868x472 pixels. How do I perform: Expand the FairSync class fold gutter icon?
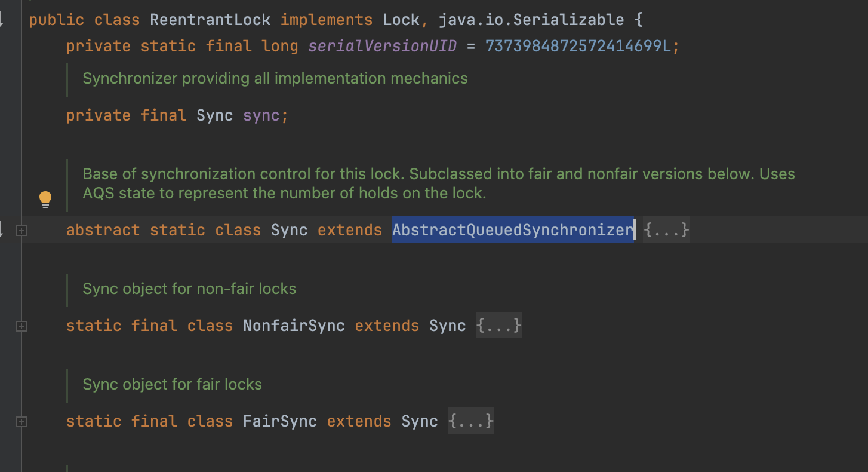[x=21, y=422]
